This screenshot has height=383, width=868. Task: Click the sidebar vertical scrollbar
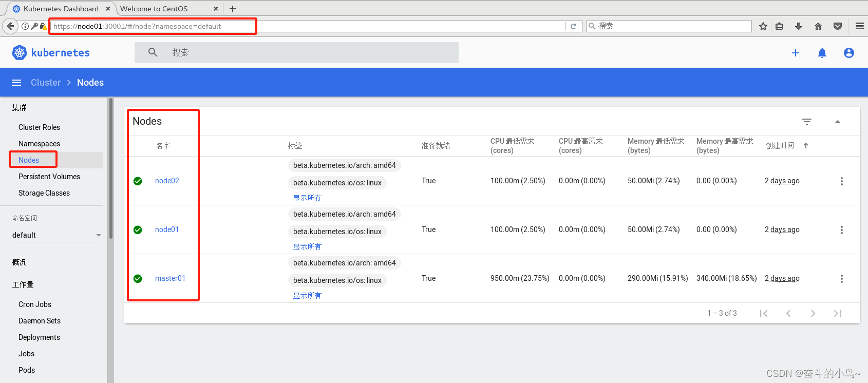pos(110,169)
